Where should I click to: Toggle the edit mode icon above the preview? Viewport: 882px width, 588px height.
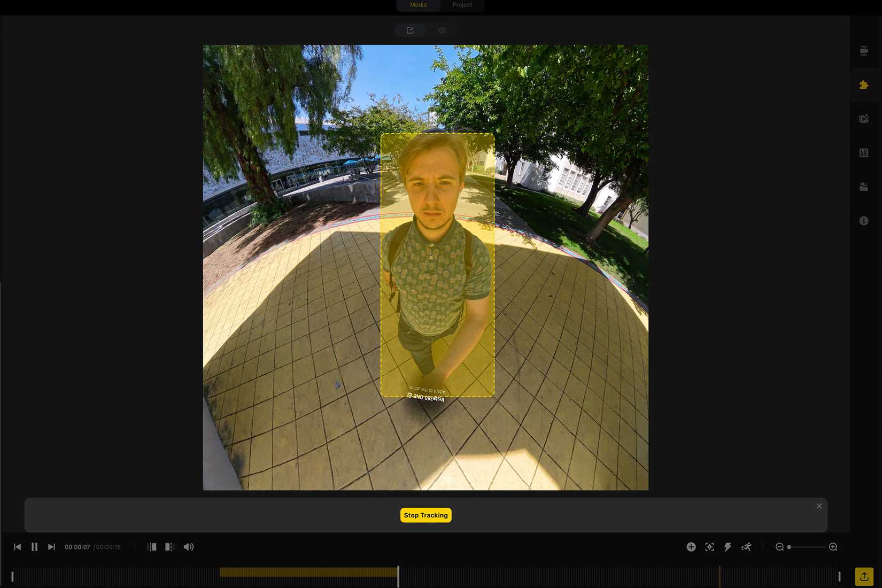tap(409, 30)
